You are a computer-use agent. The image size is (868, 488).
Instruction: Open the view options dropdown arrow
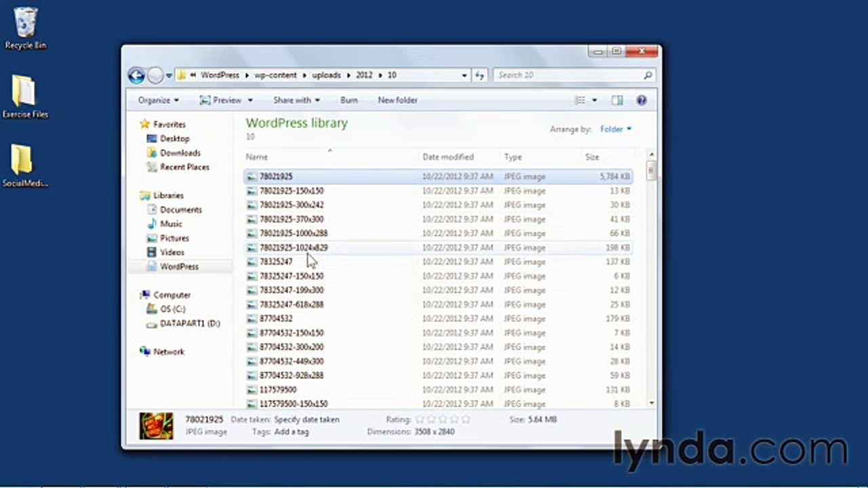(x=595, y=100)
